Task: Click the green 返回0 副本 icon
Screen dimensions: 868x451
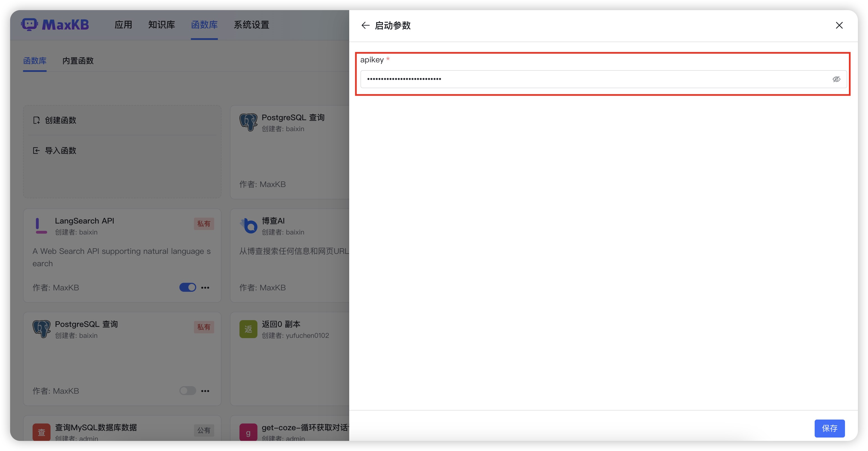Action: point(248,329)
